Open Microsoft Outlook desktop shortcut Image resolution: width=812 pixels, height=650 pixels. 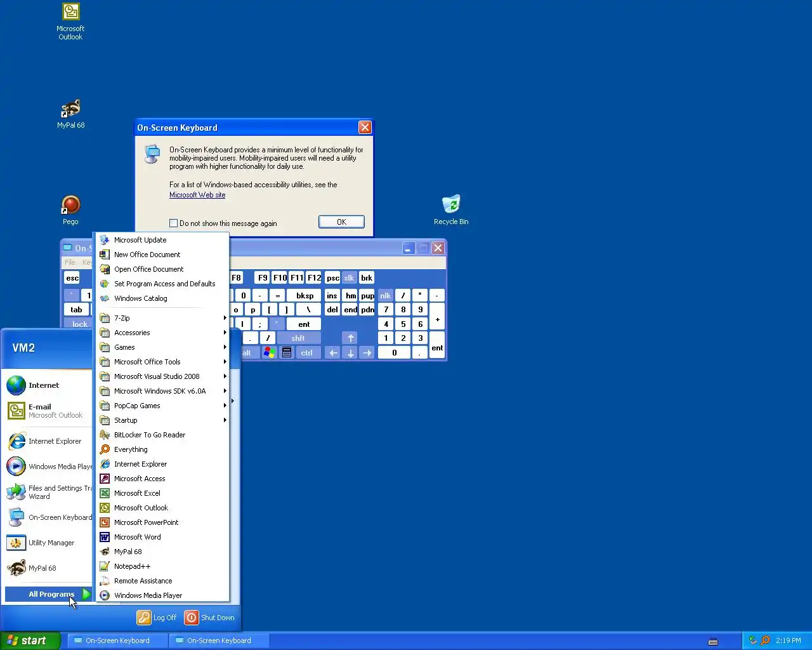click(70, 22)
